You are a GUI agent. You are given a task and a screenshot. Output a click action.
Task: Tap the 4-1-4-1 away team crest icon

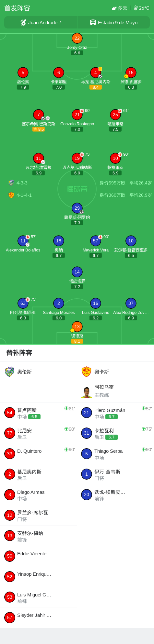point(11,195)
